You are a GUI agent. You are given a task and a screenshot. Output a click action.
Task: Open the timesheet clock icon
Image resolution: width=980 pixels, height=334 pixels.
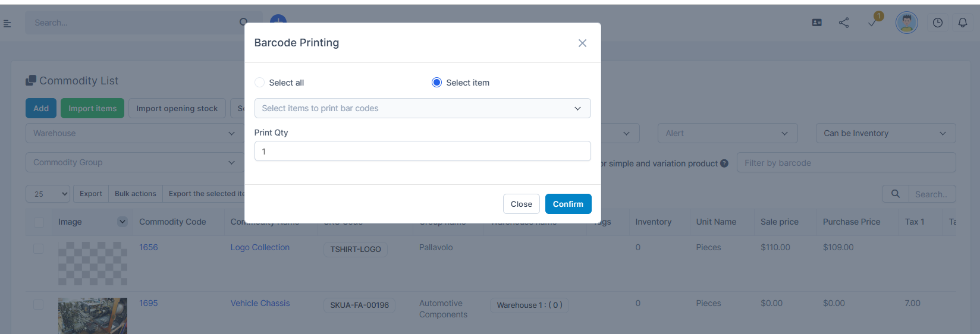point(937,23)
